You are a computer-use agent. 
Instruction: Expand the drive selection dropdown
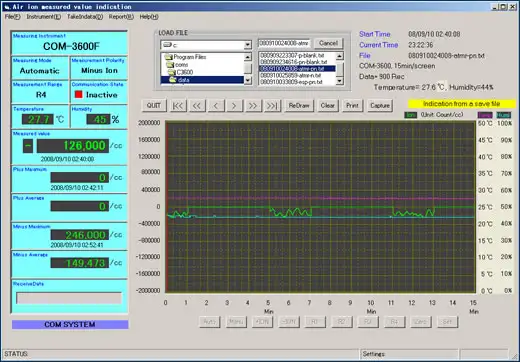(247, 45)
